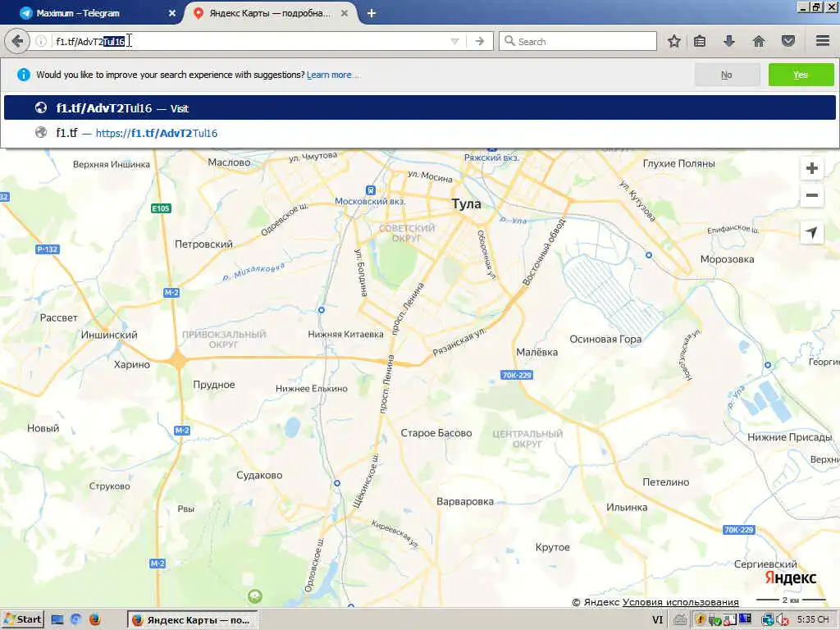Open Условия использования link

click(680, 602)
